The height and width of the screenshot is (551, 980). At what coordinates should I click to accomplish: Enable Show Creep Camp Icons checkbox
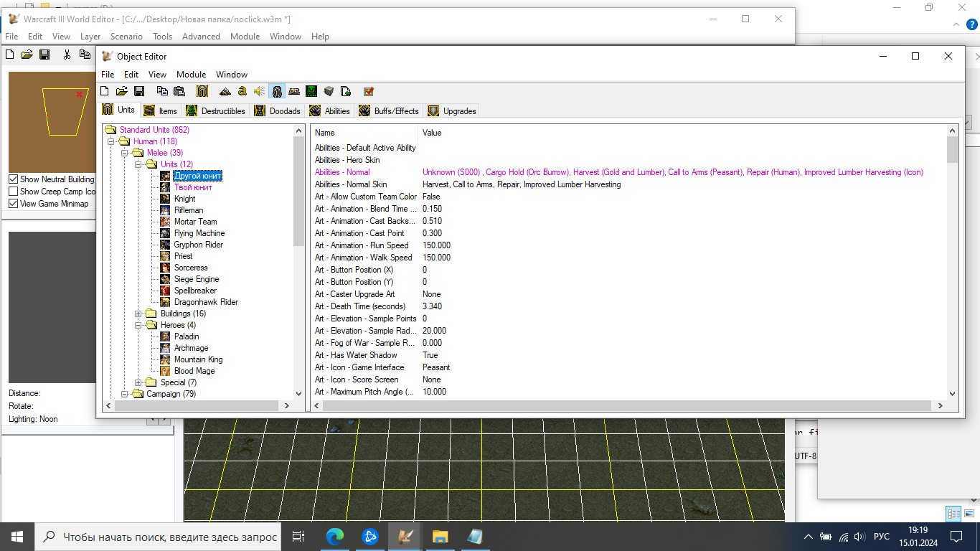click(x=13, y=192)
